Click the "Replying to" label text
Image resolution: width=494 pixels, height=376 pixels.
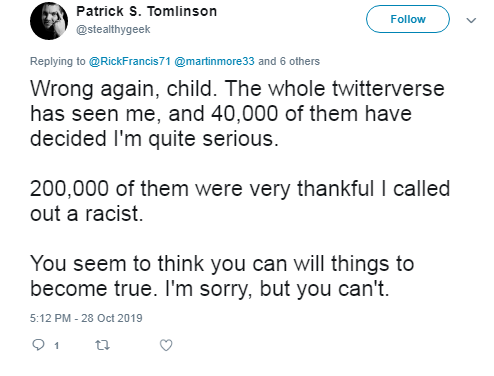[58, 61]
